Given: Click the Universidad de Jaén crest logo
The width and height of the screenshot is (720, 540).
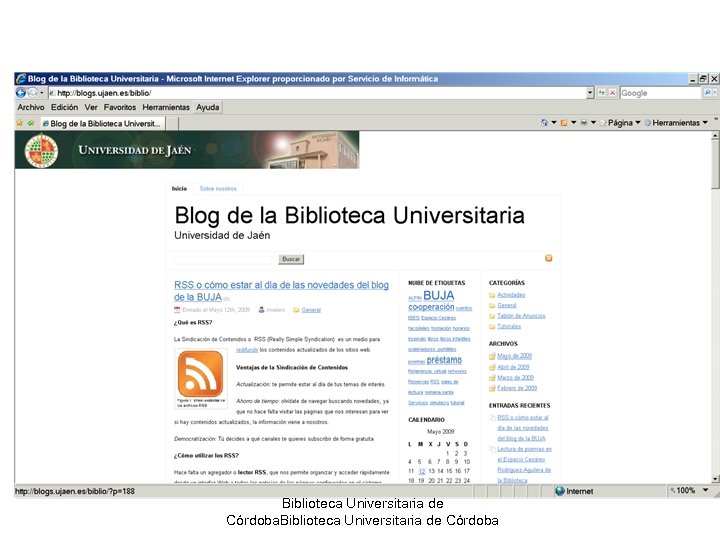Looking at the screenshot, I should [41, 150].
